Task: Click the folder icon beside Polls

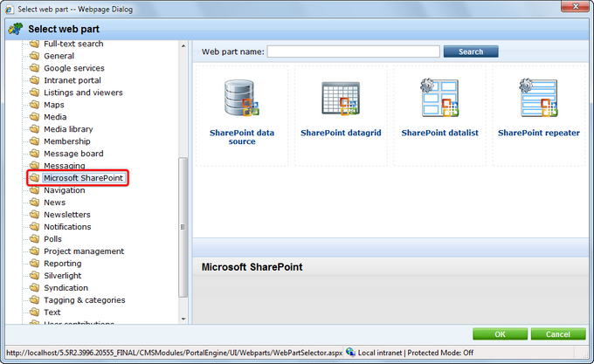Action: pos(34,239)
